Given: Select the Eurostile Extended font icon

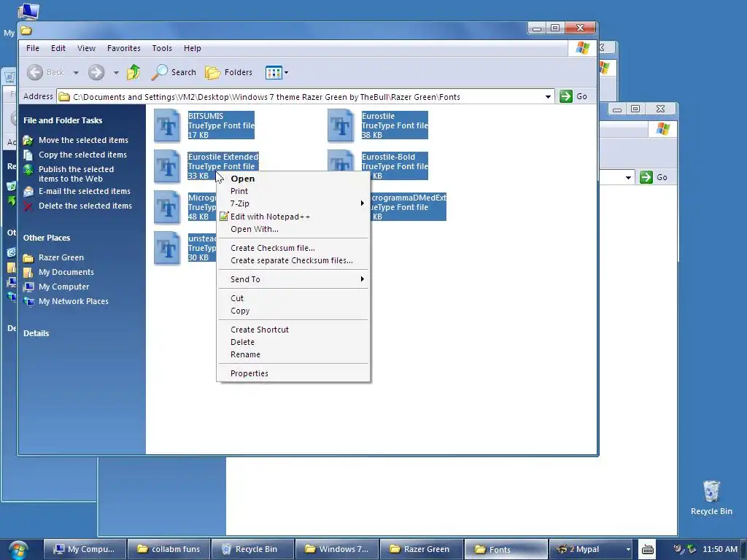Looking at the screenshot, I should [167, 166].
